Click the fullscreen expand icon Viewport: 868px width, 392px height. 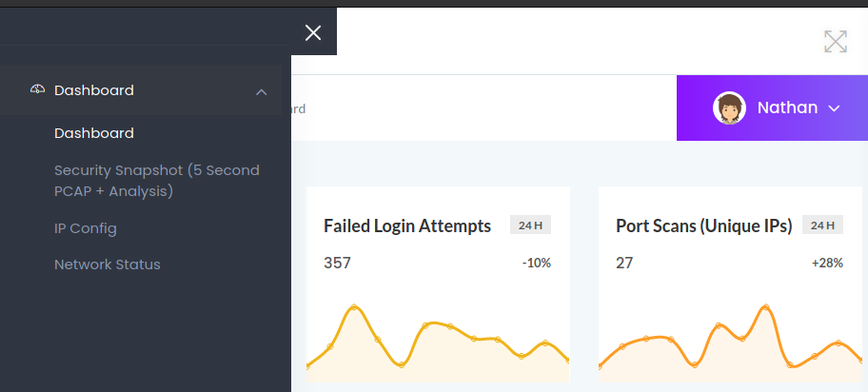[x=835, y=41]
